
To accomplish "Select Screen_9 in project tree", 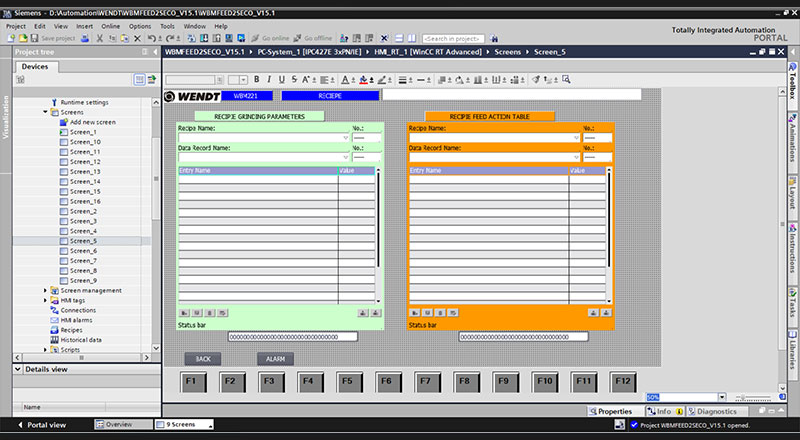I will 83,280.
